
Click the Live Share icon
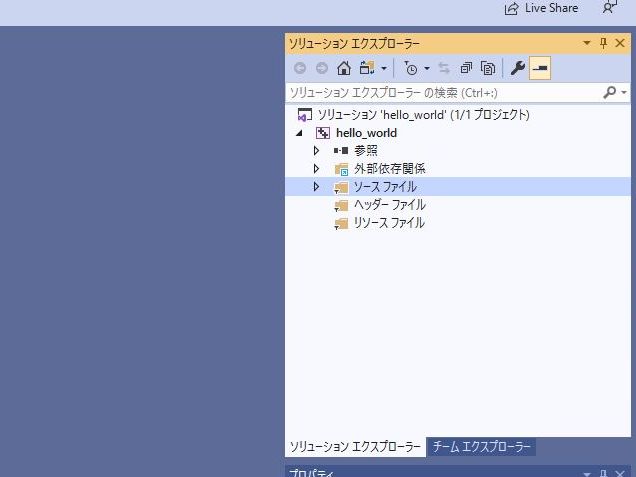[512, 8]
